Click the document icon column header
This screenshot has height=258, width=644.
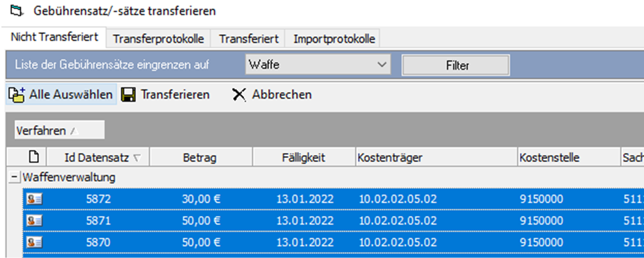coord(34,157)
